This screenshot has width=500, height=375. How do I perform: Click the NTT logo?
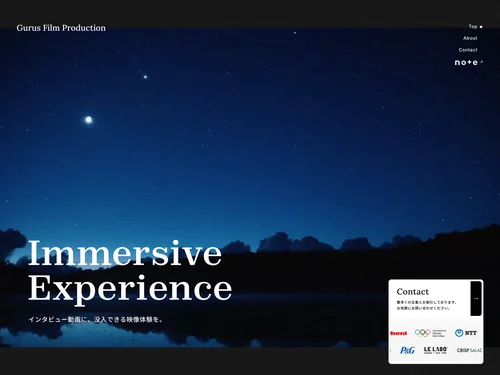(x=466, y=333)
